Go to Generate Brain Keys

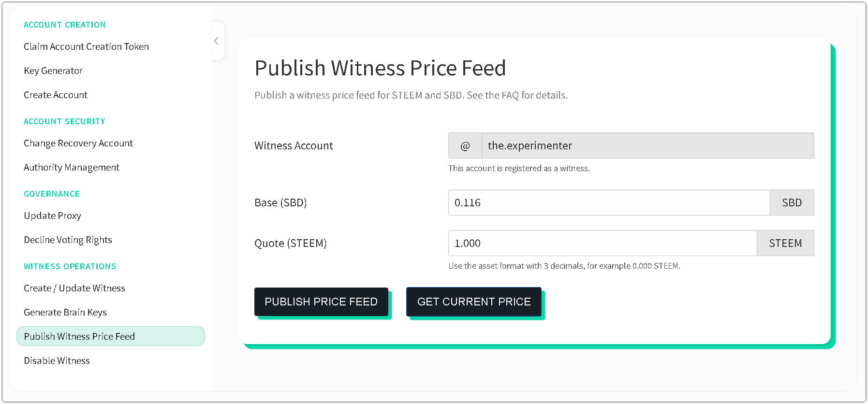(x=65, y=312)
